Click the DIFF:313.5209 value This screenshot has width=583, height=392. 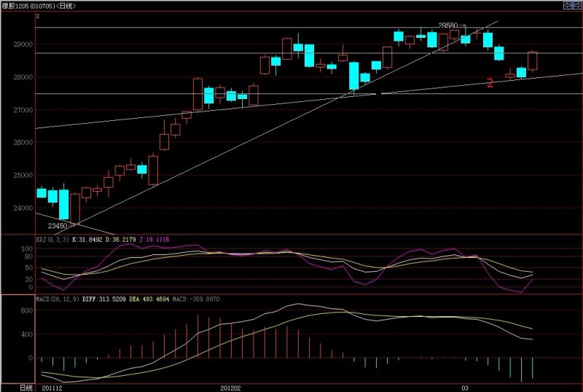tap(104, 299)
